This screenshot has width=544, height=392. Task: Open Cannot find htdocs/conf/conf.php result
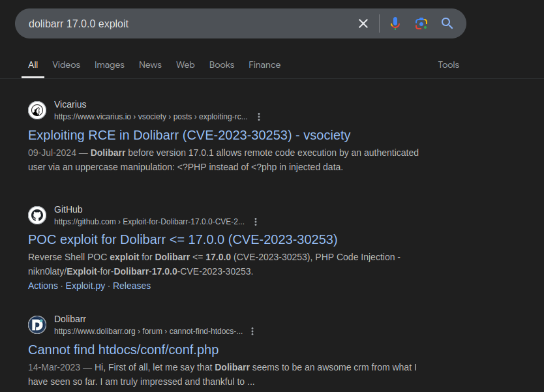(x=123, y=350)
